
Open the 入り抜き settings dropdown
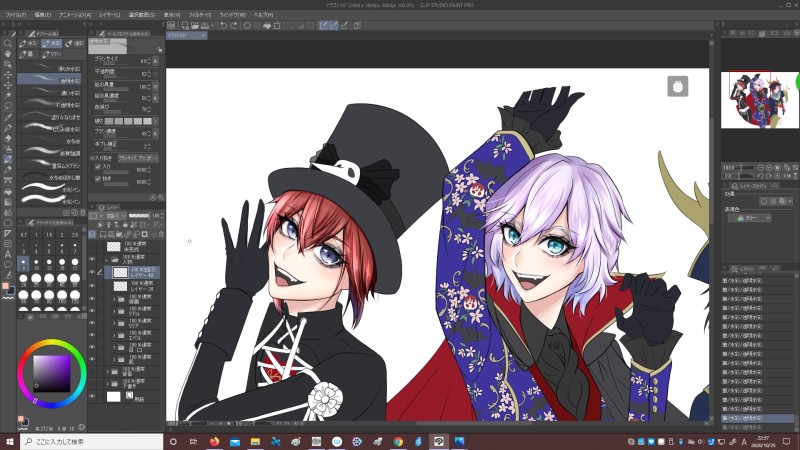click(x=138, y=158)
